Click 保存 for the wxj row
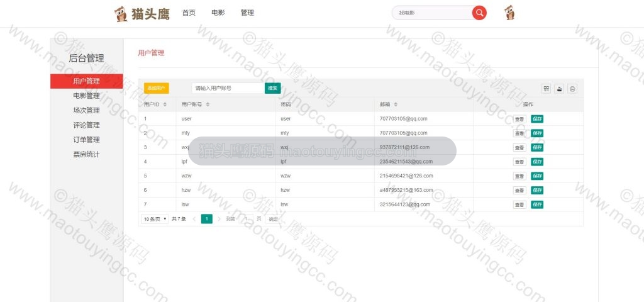The width and height of the screenshot is (644, 302). pos(537,147)
